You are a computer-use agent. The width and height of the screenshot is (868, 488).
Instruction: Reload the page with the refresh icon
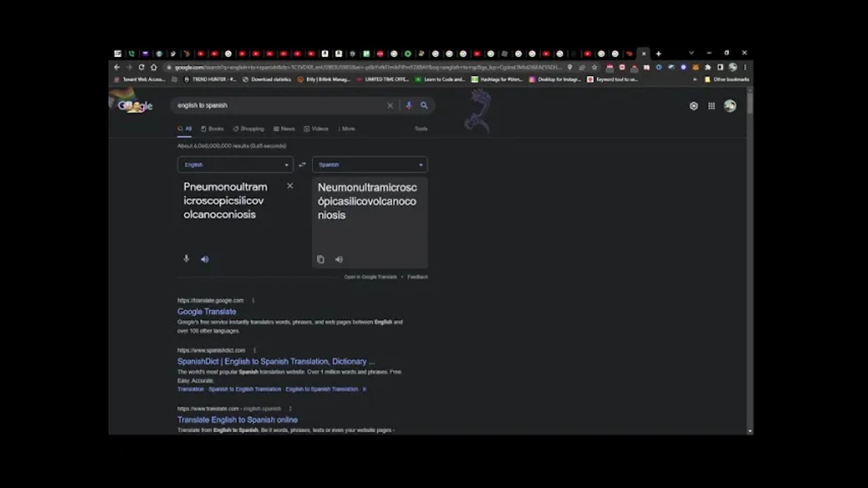pos(141,67)
